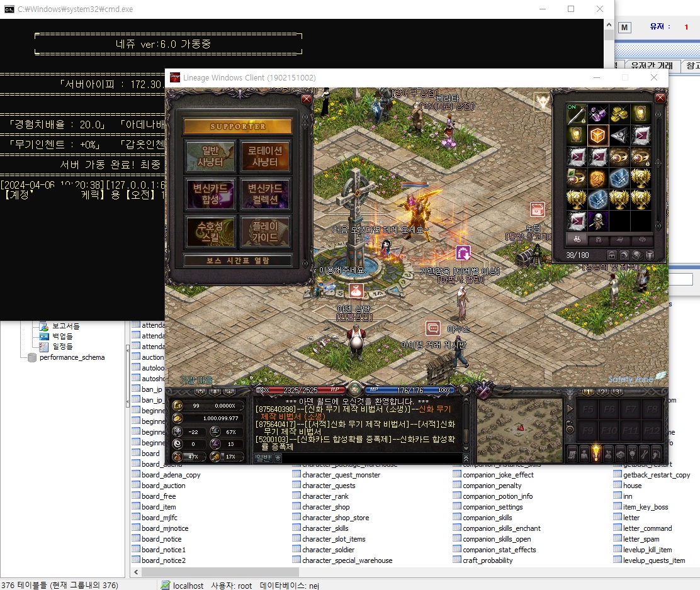
Task: Toggle the inventory padlock button
Action: pyautogui.click(x=612, y=255)
